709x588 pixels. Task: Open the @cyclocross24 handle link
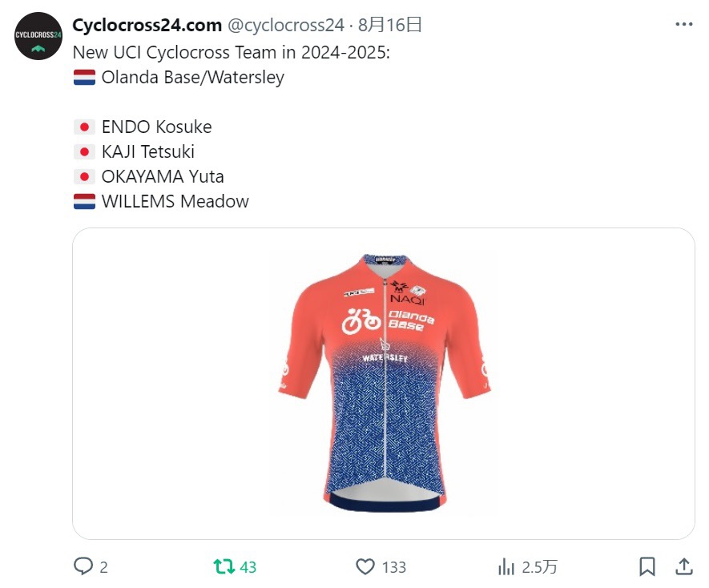tap(286, 25)
